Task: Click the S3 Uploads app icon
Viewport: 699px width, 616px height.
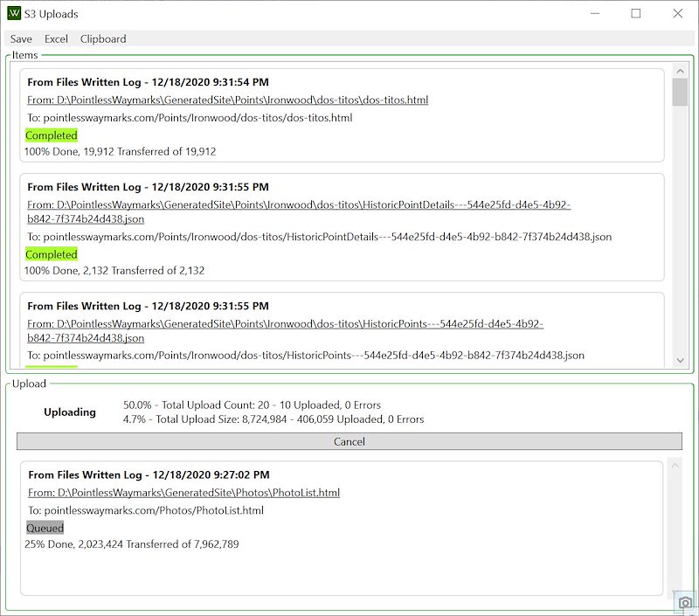Action: [14, 13]
